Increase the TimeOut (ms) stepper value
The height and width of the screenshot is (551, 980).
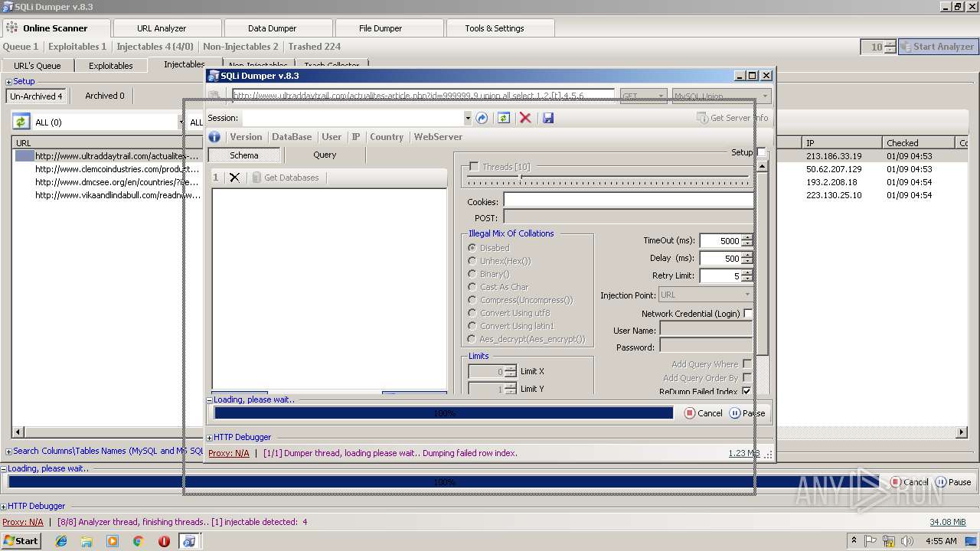747,237
